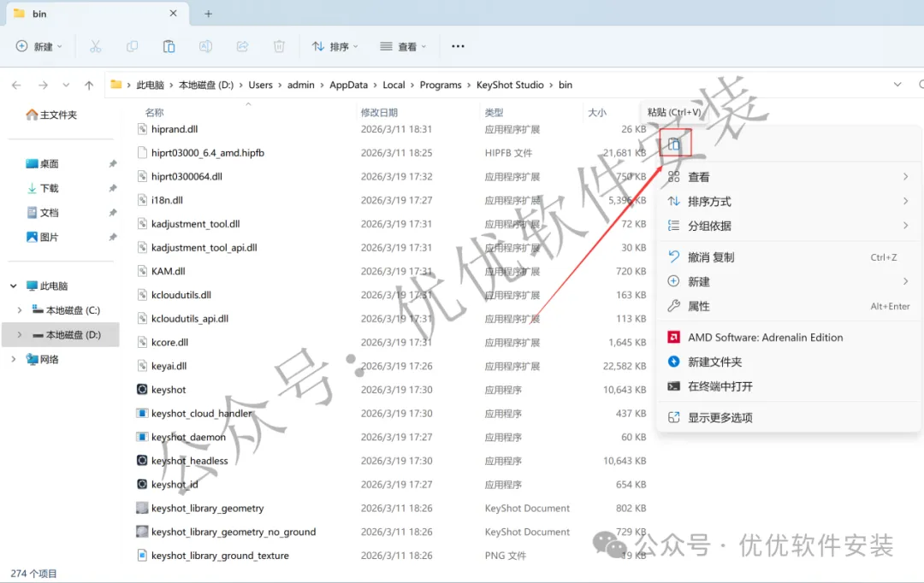Collapse the 此电脑 tree node
Image resolution: width=924 pixels, height=583 pixels.
point(13,286)
